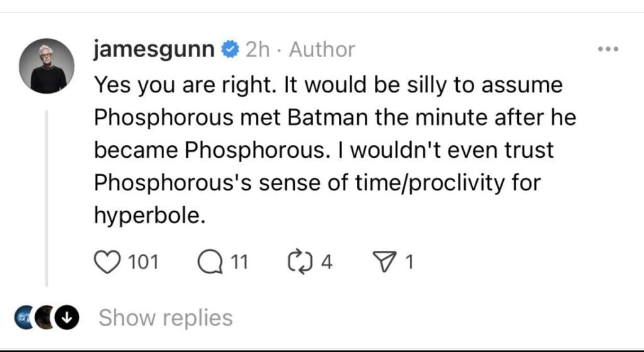Click the first blue replier avatar
Screen dimensions: 644x352
coord(24,317)
